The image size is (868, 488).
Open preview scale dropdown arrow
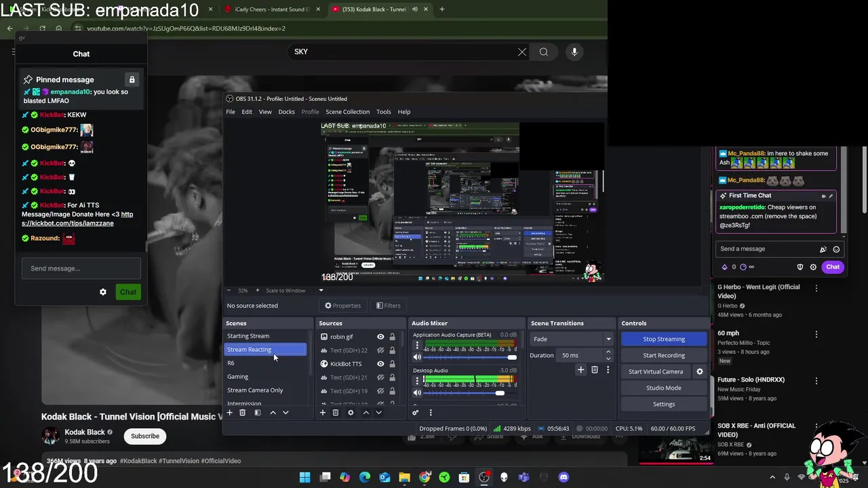321,290
